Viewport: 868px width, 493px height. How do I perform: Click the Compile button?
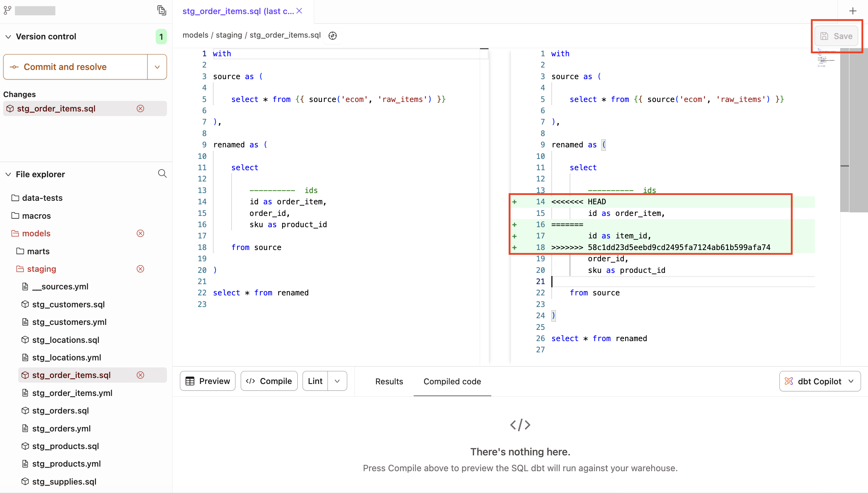[268, 380]
